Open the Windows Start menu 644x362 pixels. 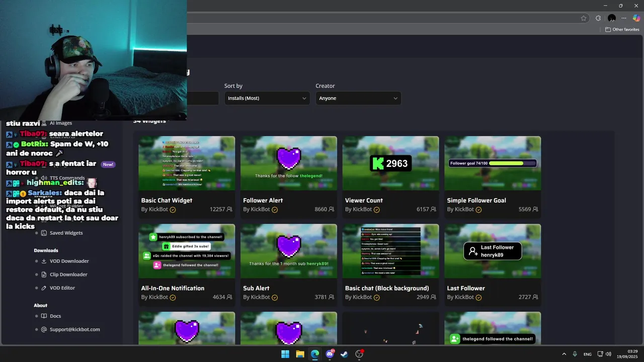click(285, 354)
